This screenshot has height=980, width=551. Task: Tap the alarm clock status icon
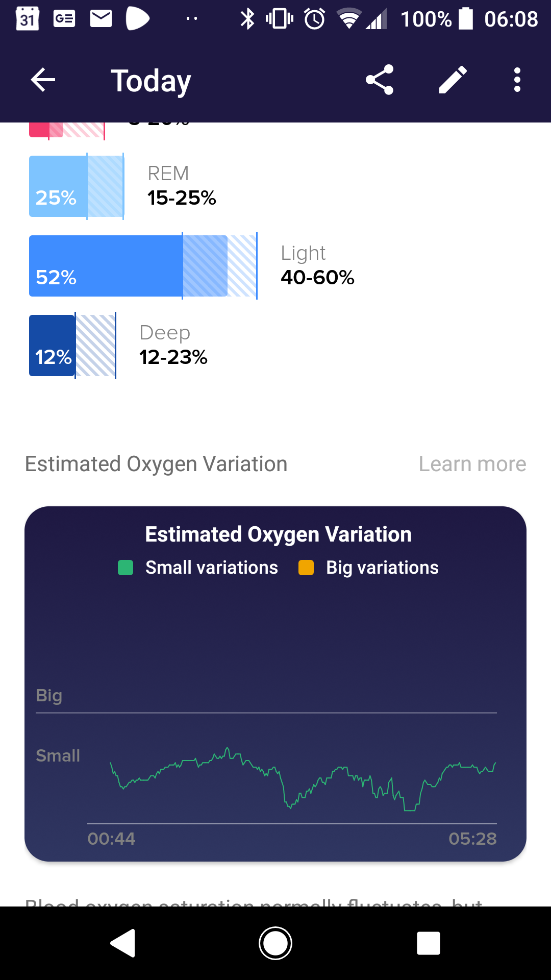[314, 19]
